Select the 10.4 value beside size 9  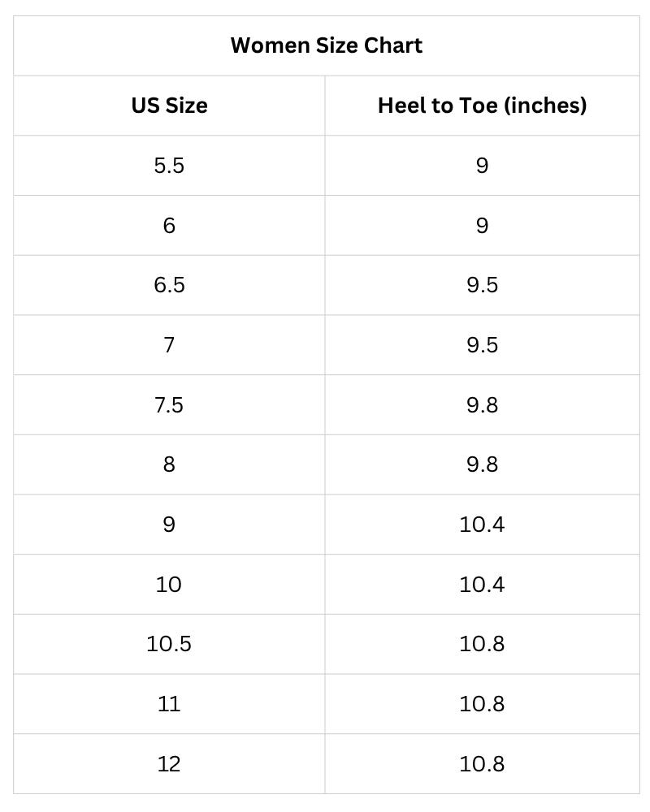(482, 525)
